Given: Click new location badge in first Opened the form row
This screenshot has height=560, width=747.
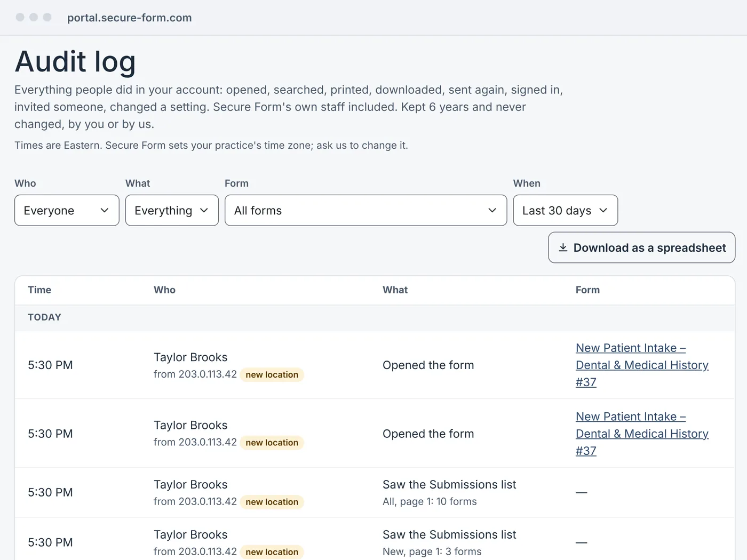Looking at the screenshot, I should pos(272,374).
